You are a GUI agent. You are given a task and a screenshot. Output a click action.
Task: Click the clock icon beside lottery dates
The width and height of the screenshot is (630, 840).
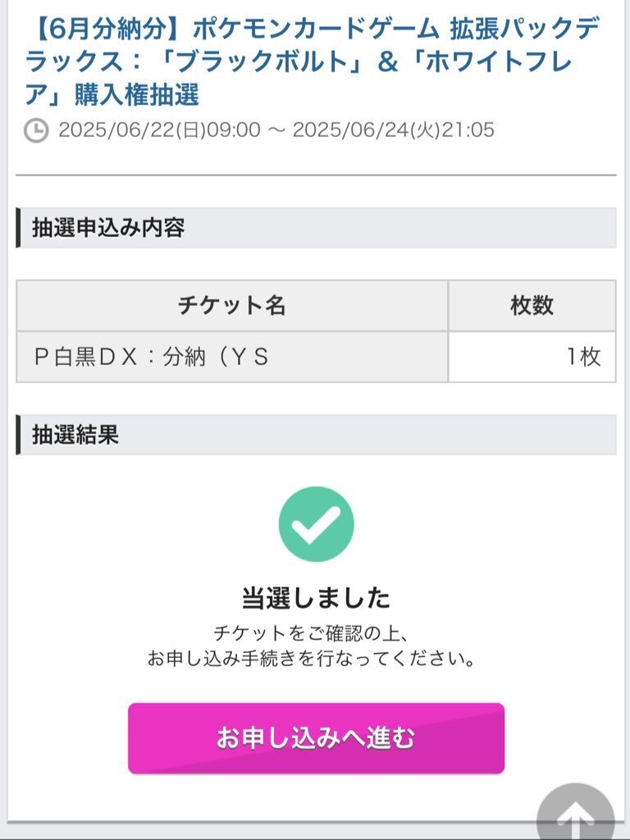click(36, 130)
